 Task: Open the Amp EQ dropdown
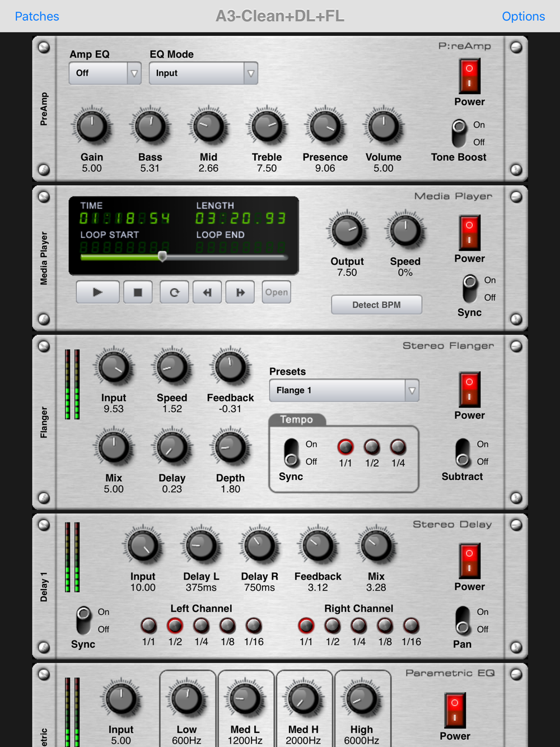pyautogui.click(x=105, y=73)
